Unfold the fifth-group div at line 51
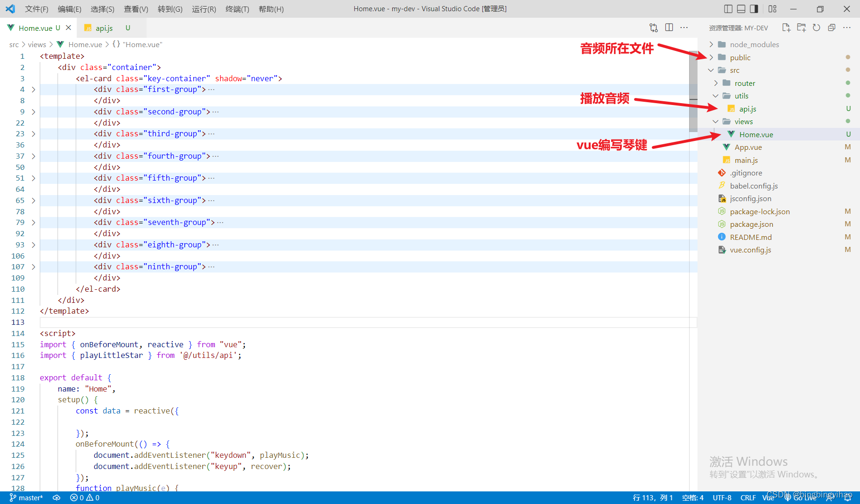This screenshot has width=860, height=504. (33, 178)
